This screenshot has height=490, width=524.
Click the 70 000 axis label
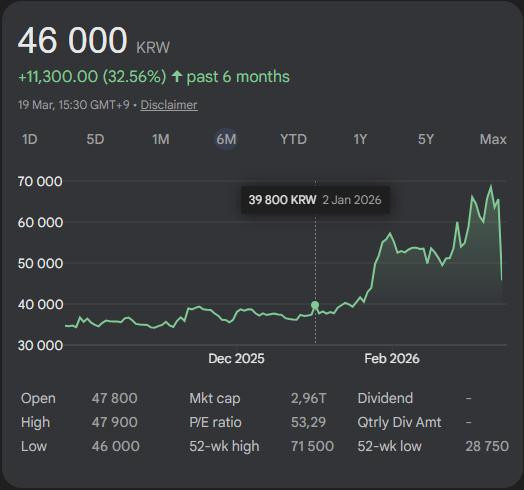pyautogui.click(x=40, y=181)
